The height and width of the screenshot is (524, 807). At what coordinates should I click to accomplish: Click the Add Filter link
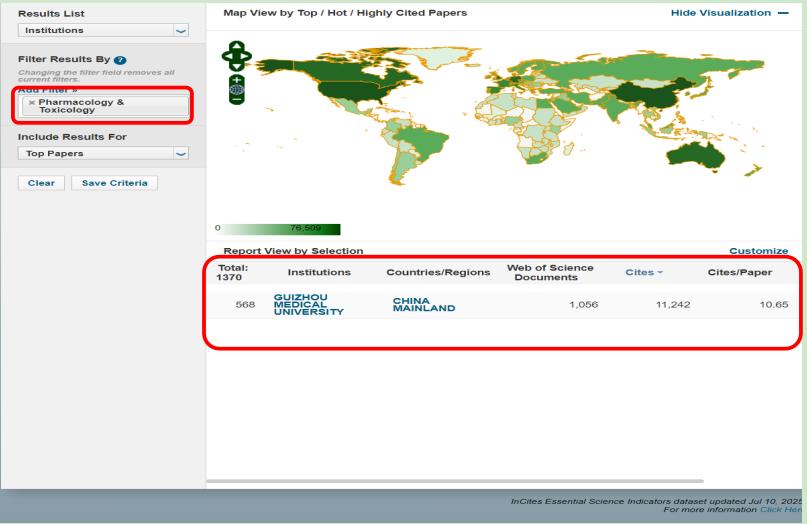pos(47,91)
